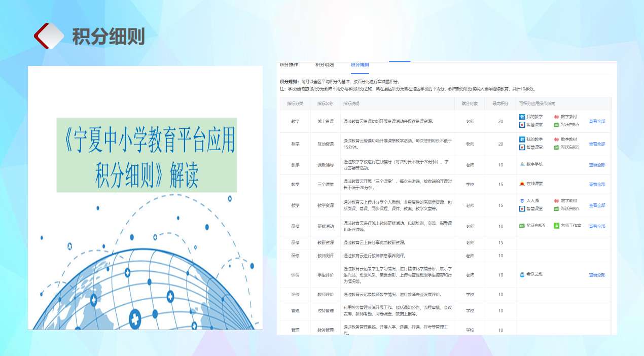The width and height of the screenshot is (644, 356).
Task: Click 查看全部 link in 三个课堂 row
Action: click(597, 185)
